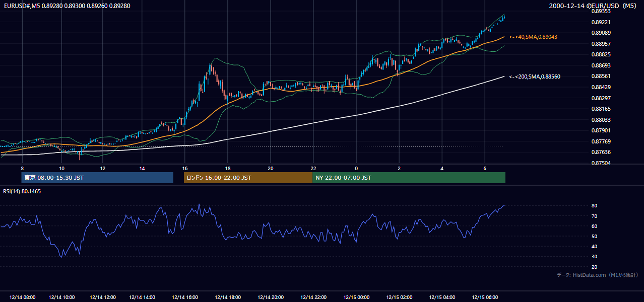The image size is (644, 302).
Task: Select the 40 SMA 0.89043 orange label
Action: point(533,37)
